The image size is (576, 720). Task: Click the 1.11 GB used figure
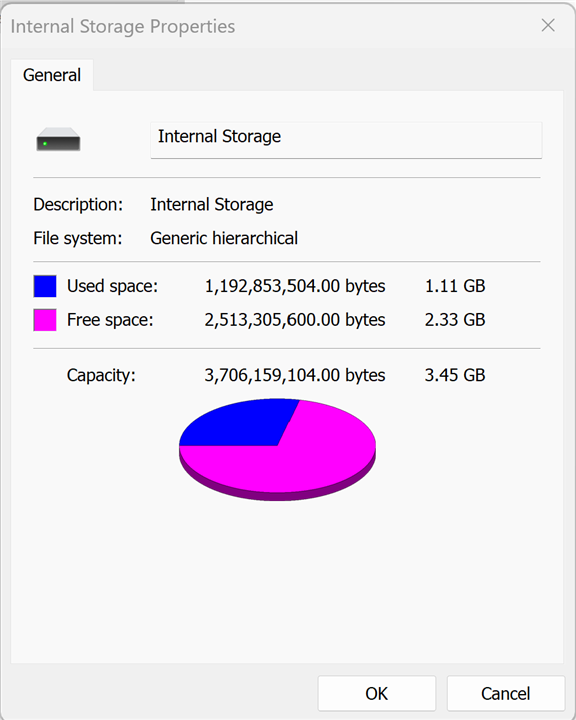coord(455,286)
